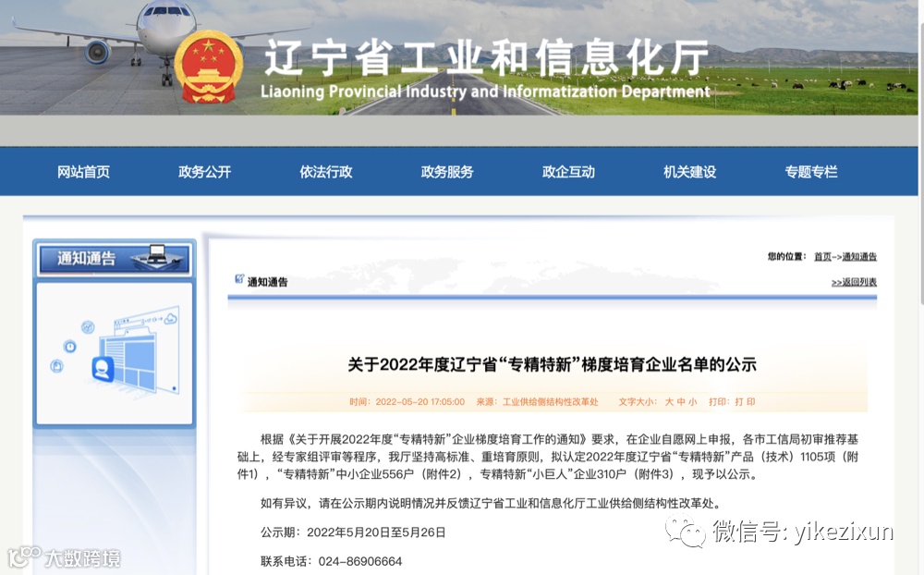Select 机关建设 in the navigation bar
924x575 pixels.
690,172
